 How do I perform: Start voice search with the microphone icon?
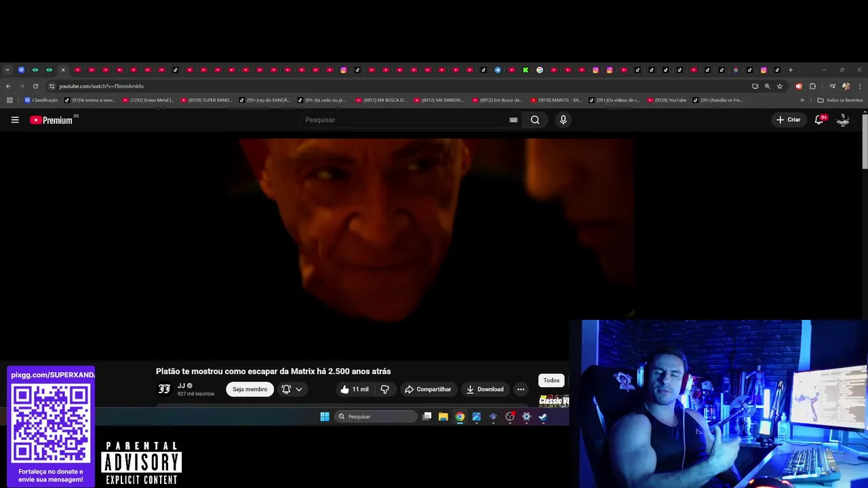[563, 120]
